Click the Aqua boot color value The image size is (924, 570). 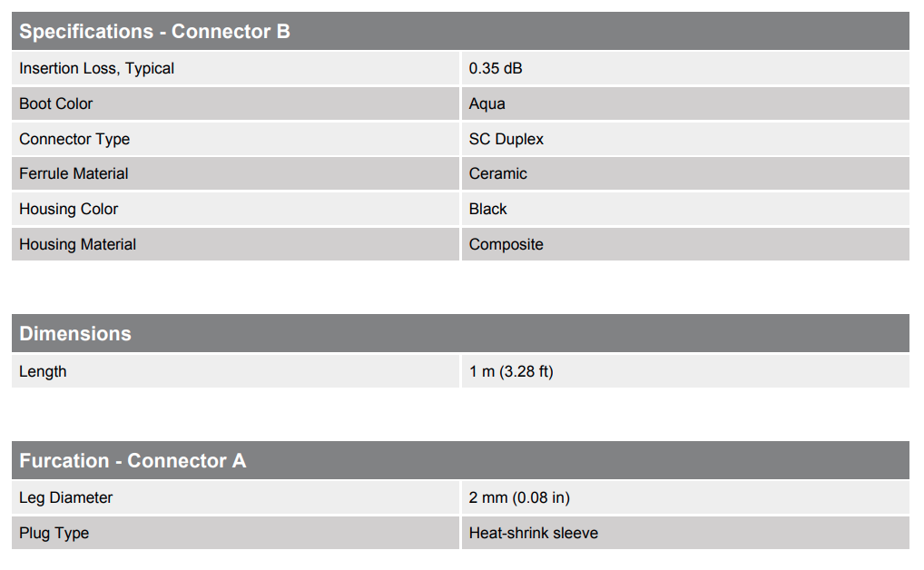click(x=487, y=104)
